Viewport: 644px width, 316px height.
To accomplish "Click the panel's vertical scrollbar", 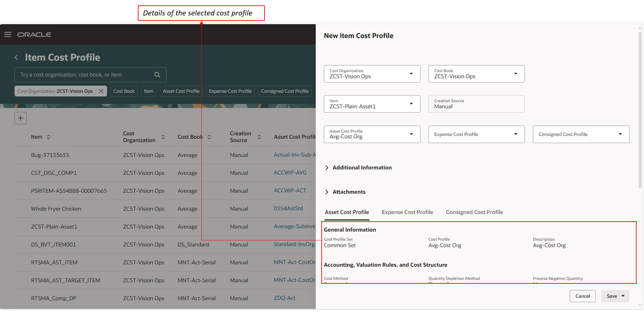I will coord(640,110).
